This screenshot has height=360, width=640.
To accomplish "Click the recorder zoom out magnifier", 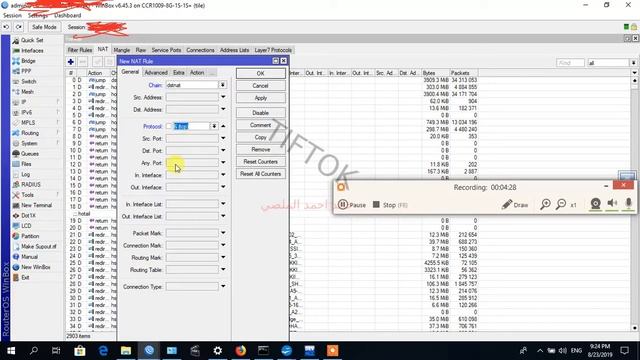I will (x=561, y=204).
